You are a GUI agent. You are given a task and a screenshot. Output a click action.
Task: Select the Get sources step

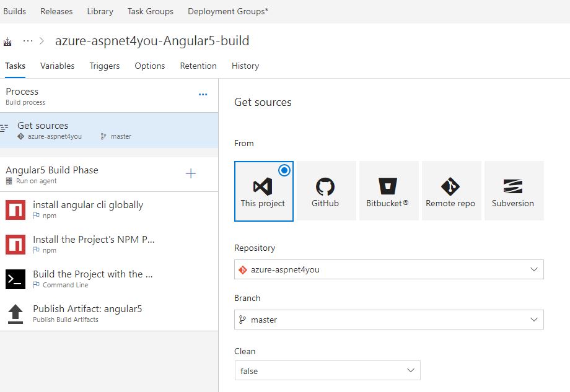coord(109,130)
